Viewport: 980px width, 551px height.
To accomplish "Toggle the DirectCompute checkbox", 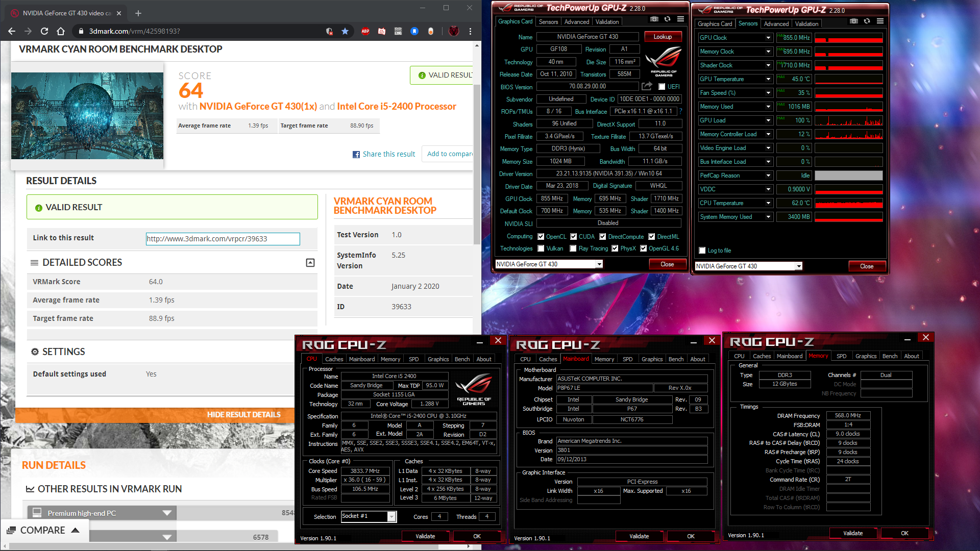I will pyautogui.click(x=602, y=237).
